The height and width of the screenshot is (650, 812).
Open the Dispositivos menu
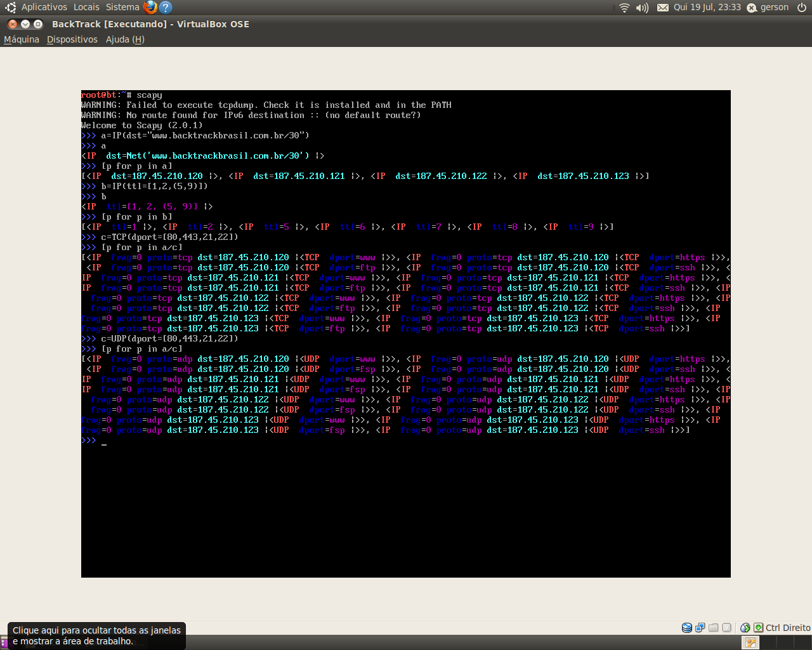72,39
